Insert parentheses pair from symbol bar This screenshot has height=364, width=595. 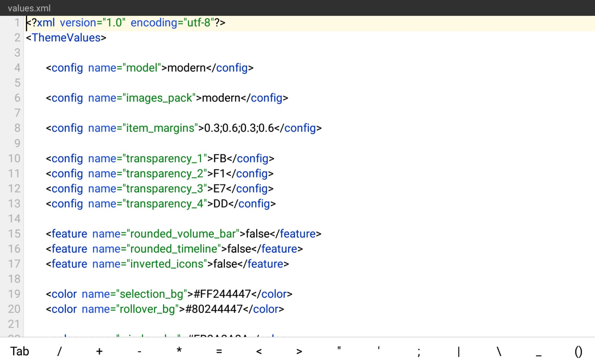point(578,351)
